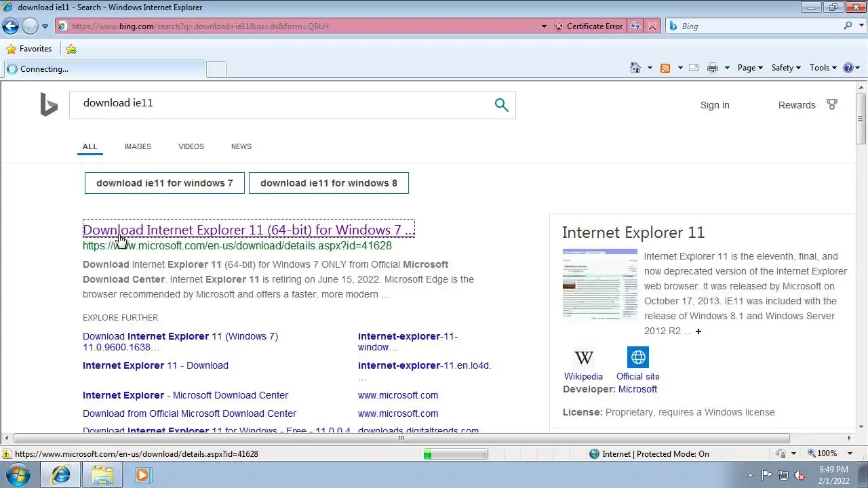This screenshot has width=868, height=488.
Task: Switch to the NEWS tab
Action: click(x=241, y=146)
